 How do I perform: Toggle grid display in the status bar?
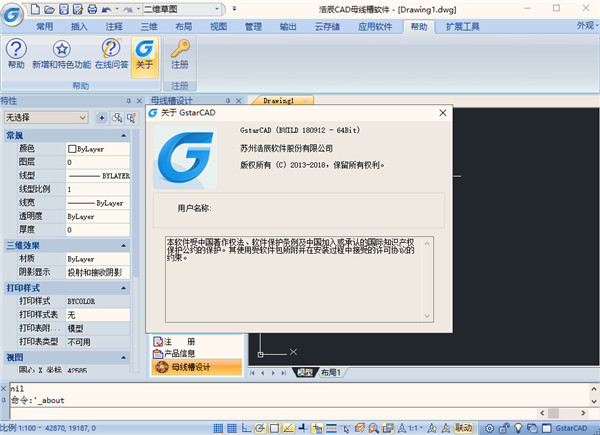tap(232, 428)
